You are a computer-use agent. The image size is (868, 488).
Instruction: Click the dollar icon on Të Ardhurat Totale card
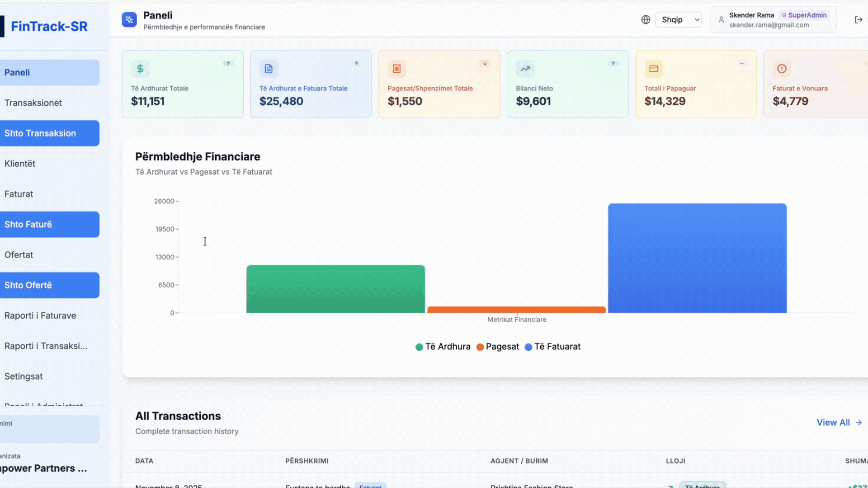tap(140, 69)
